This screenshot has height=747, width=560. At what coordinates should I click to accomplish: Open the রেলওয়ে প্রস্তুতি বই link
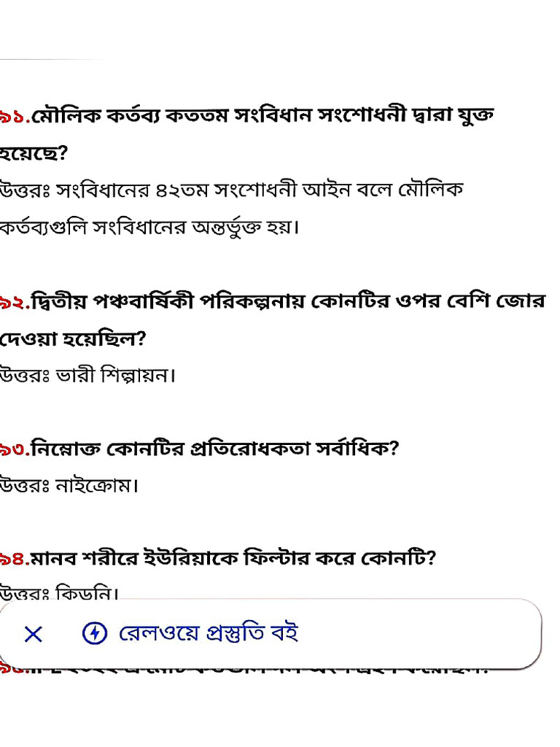coord(208,633)
